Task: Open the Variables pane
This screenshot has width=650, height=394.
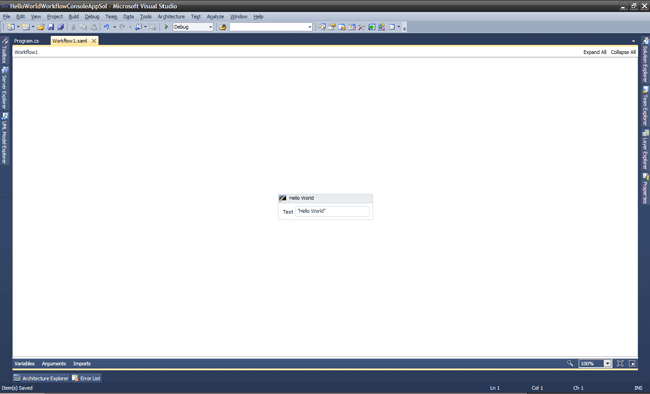Action: click(x=24, y=363)
